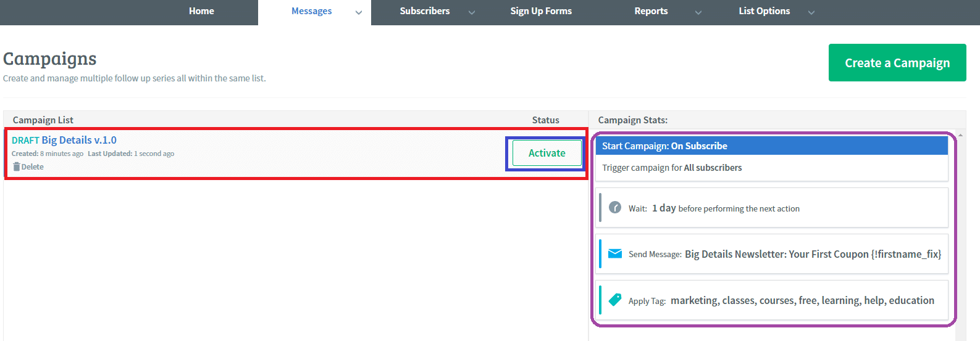The height and width of the screenshot is (341, 980).
Task: Select the Subscribers menu item
Action: [x=425, y=11]
